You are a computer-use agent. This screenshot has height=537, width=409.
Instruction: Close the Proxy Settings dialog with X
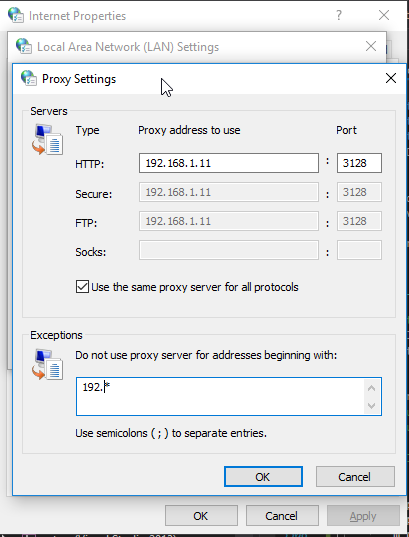coord(391,78)
